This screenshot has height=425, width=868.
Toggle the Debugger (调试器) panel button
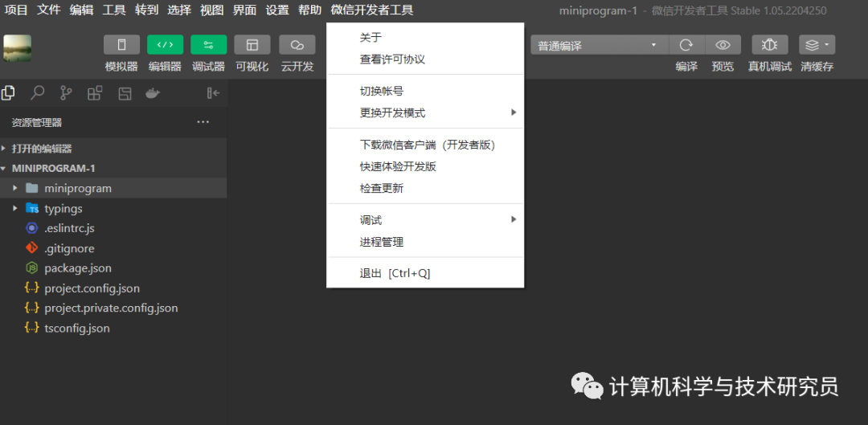(209, 45)
